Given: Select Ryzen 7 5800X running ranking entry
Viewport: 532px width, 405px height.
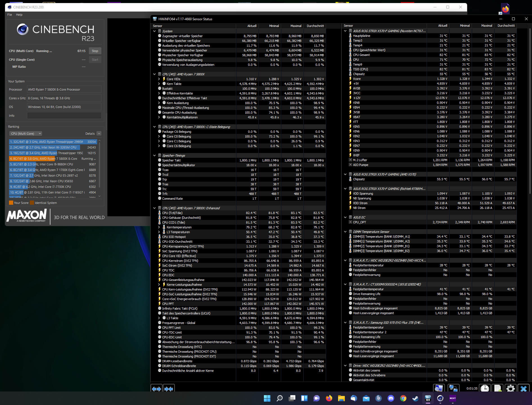Looking at the screenshot, I should 53,159.
